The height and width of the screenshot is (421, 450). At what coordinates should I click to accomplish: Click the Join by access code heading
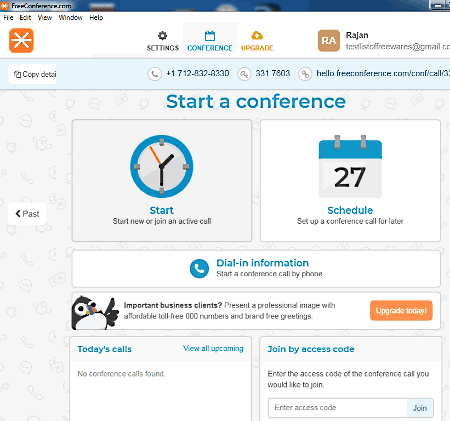(x=311, y=349)
